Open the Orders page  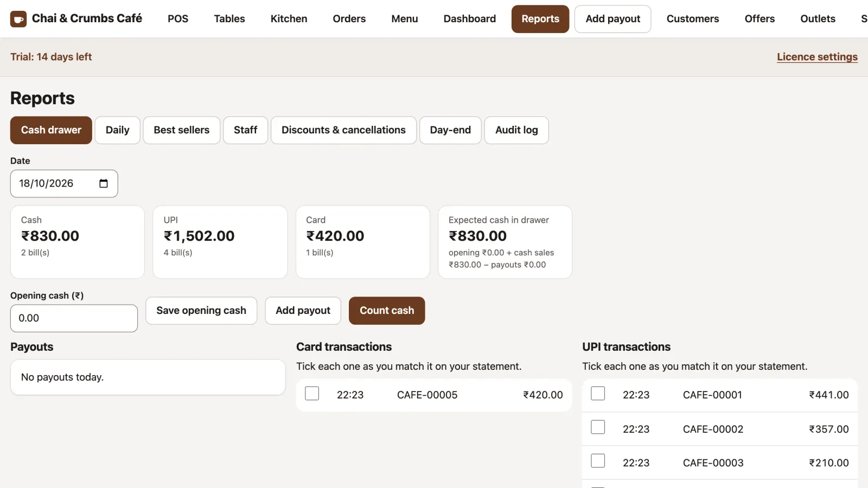[x=349, y=19]
